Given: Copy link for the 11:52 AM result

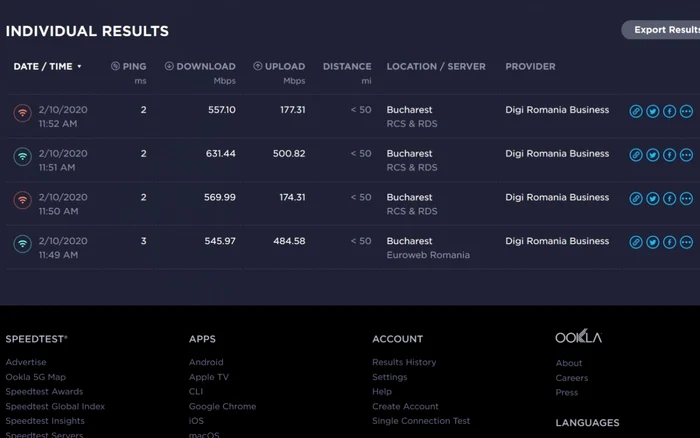Looking at the screenshot, I should 636,111.
